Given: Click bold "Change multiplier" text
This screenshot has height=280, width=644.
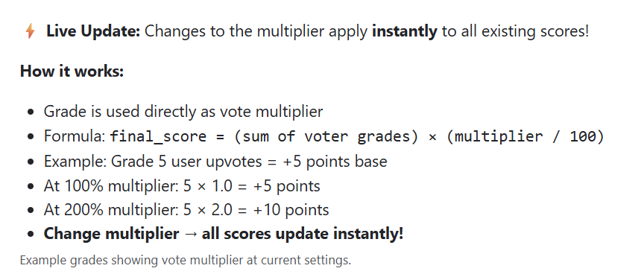Looking at the screenshot, I should (x=111, y=234).
